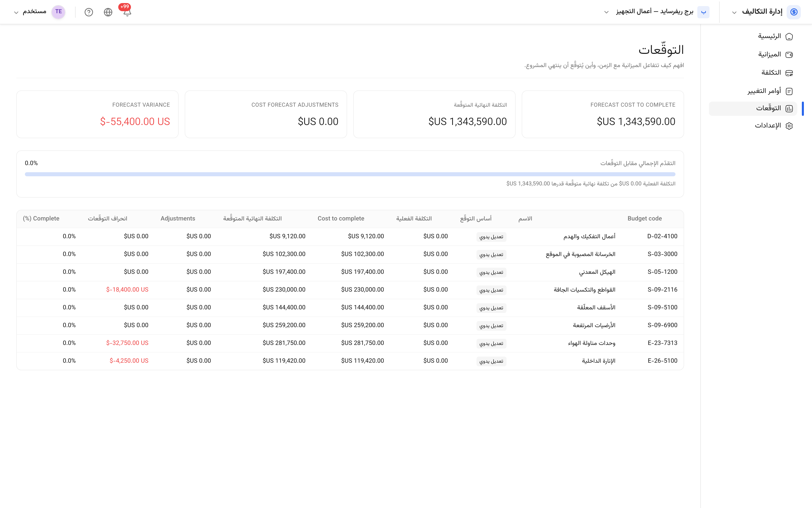
Task: Click the $US 144,400.00 cost to complete value
Action: 362,307
